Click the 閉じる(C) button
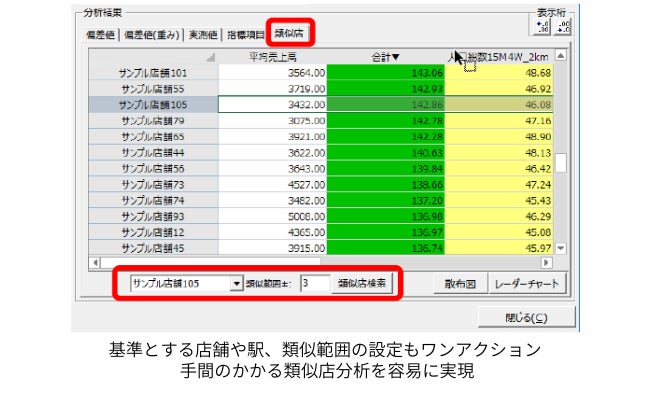The height and width of the screenshot is (400, 650). (526, 318)
